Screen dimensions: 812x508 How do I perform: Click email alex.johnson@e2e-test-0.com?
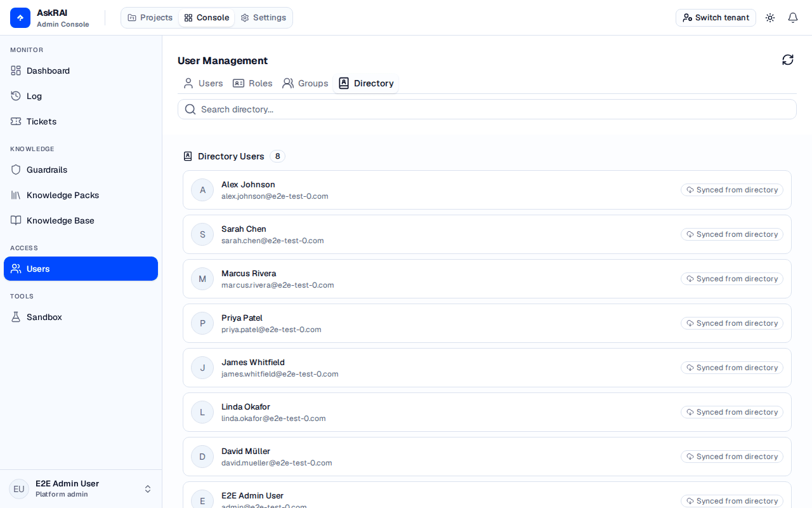point(275,196)
